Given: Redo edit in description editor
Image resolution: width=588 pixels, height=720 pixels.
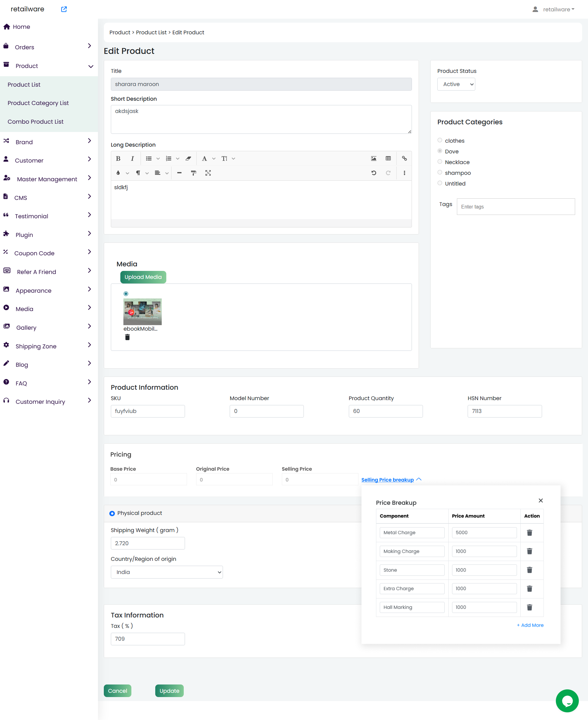Looking at the screenshot, I should point(388,173).
